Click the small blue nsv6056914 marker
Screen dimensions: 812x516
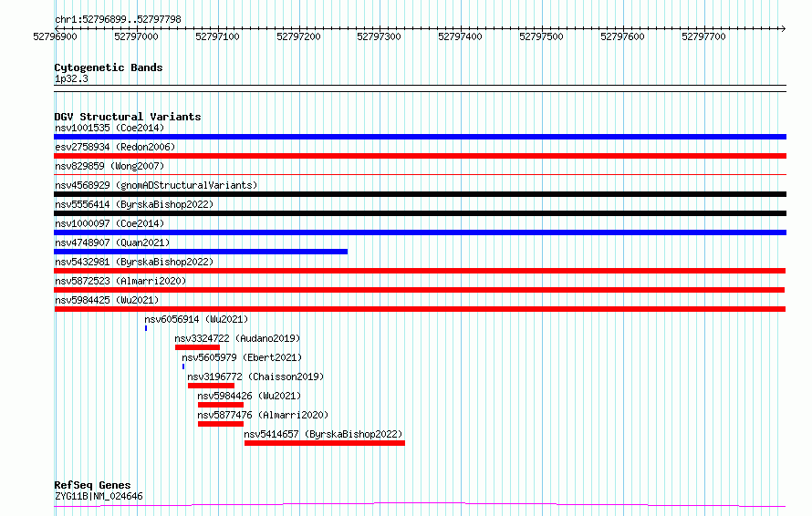coord(146,328)
